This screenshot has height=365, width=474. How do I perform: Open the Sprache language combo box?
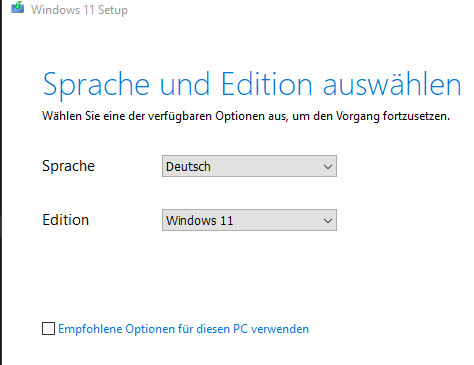(x=249, y=166)
